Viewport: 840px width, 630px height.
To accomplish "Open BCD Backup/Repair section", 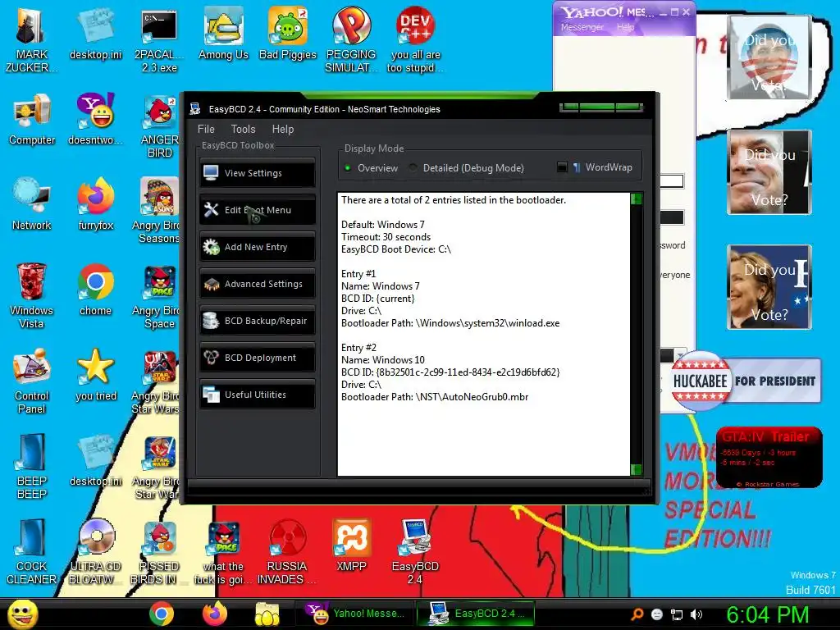I will point(257,321).
